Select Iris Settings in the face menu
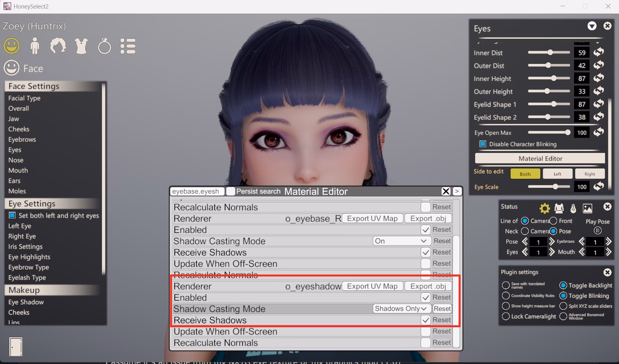 [x=26, y=247]
